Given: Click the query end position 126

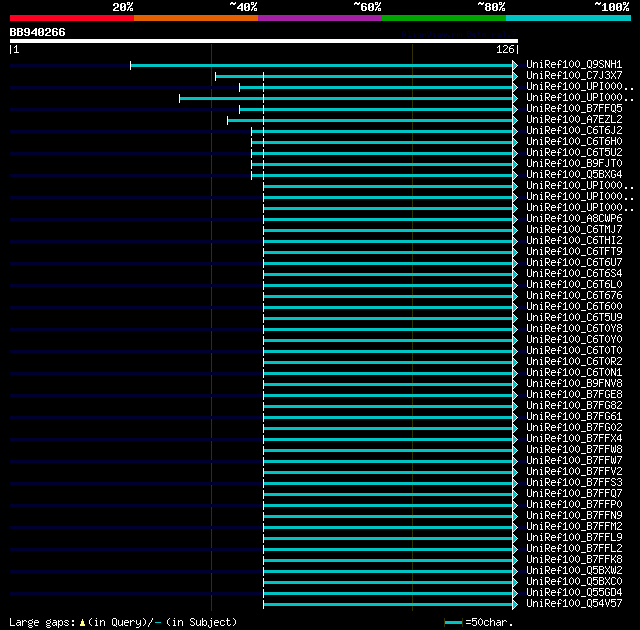Looking at the screenshot, I should tap(505, 49).
